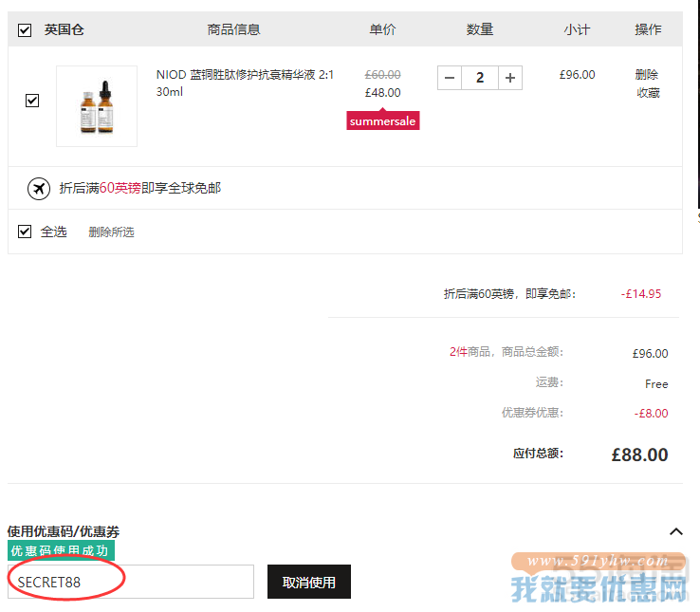Image resolution: width=700 pixels, height=612 pixels.
Task: Click the 英国仓 warehouse label
Action: (64, 29)
